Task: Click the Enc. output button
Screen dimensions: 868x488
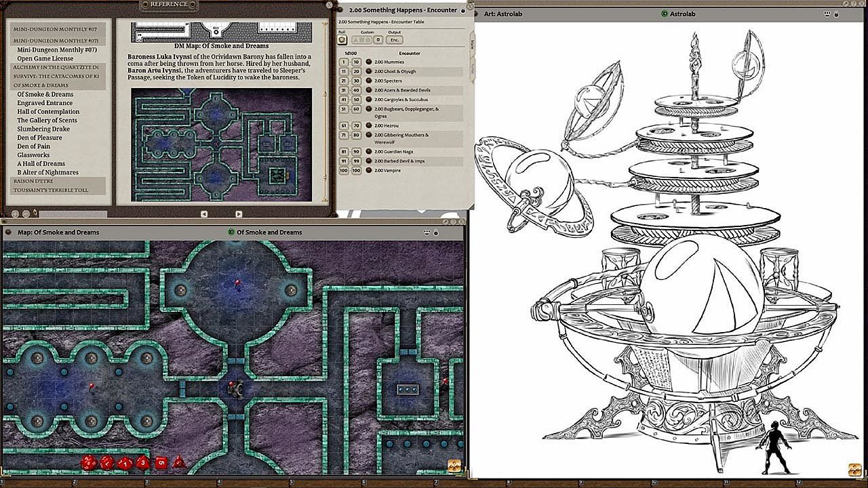Action: (x=394, y=40)
